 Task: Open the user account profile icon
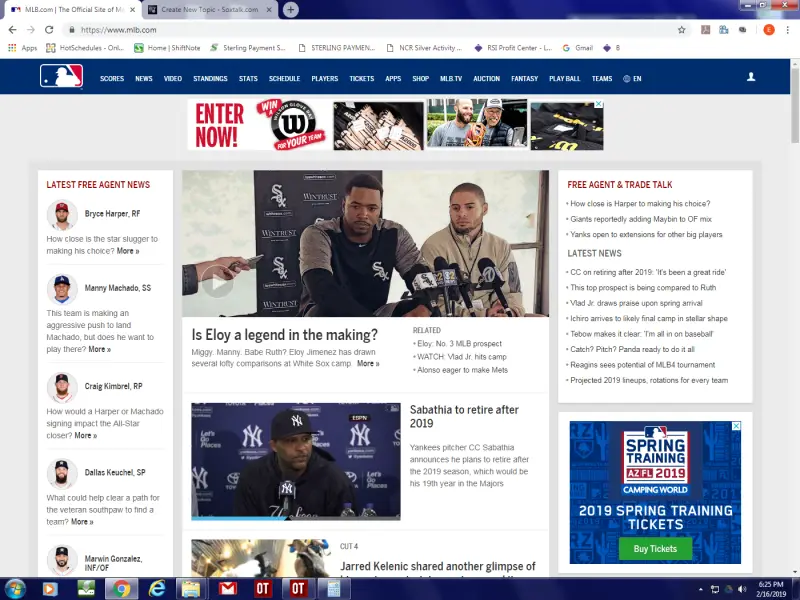751,77
